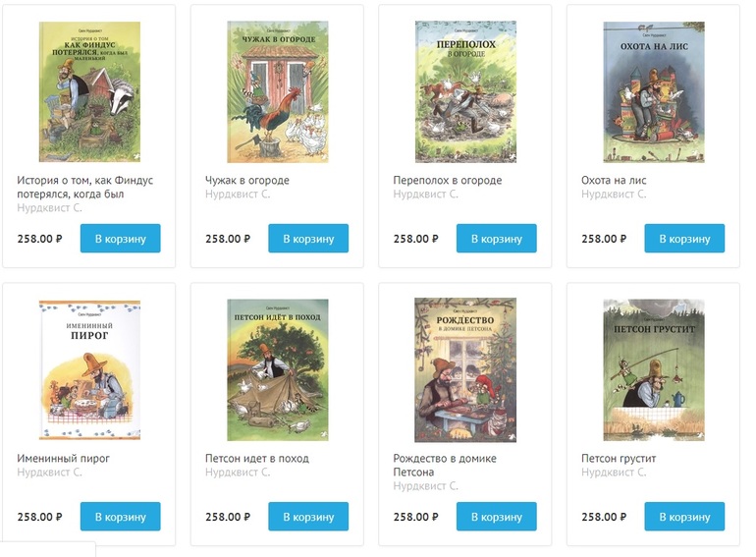Screen dimensions: 756x557
Task: Add Переполох в огороде to cart
Action: 497,239
